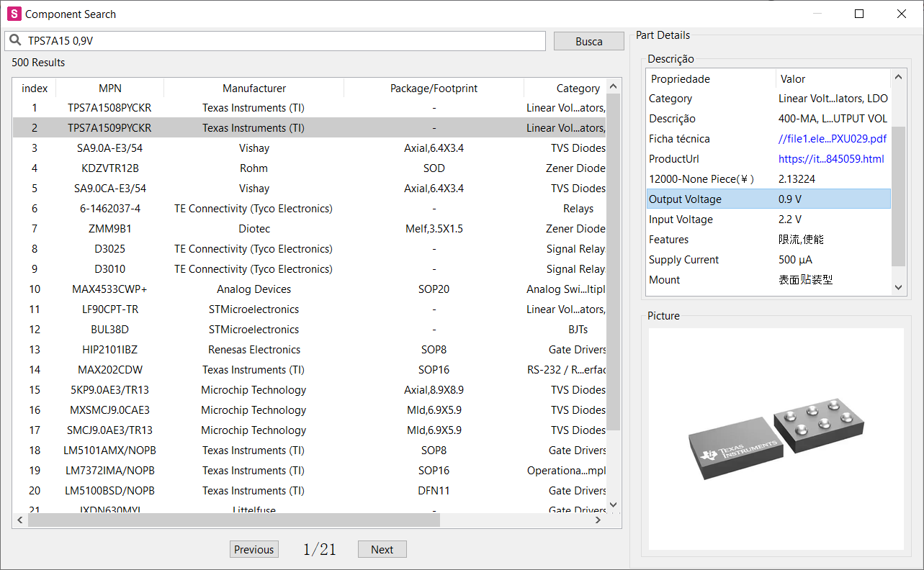924x570 pixels.
Task: Click Propriedade header in Part Details
Action: coord(711,79)
